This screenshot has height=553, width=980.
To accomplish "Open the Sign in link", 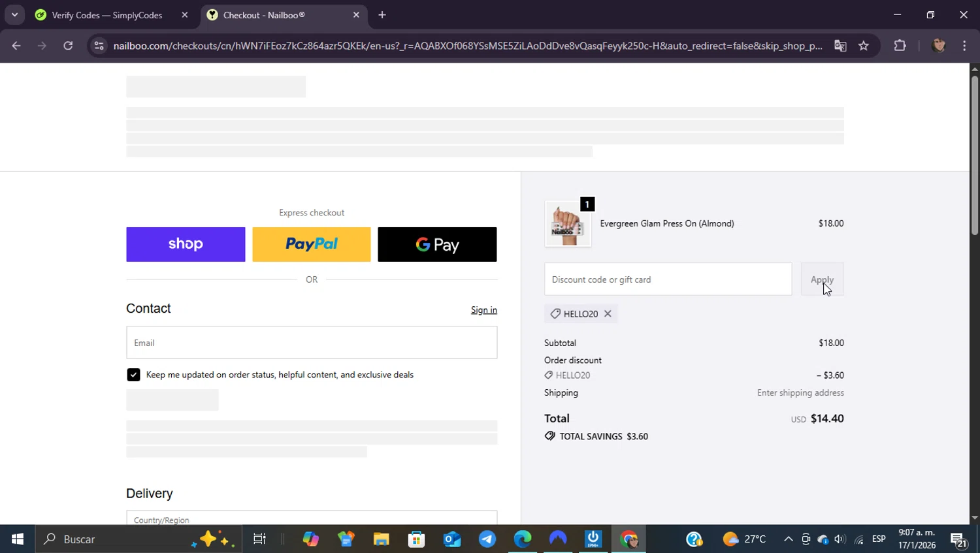I will (x=484, y=310).
